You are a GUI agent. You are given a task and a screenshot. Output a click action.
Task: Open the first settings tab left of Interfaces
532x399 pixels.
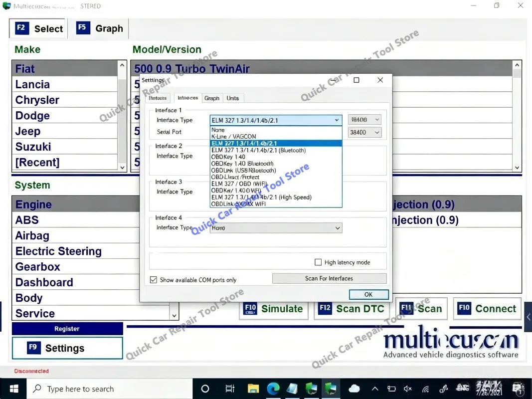click(x=158, y=98)
